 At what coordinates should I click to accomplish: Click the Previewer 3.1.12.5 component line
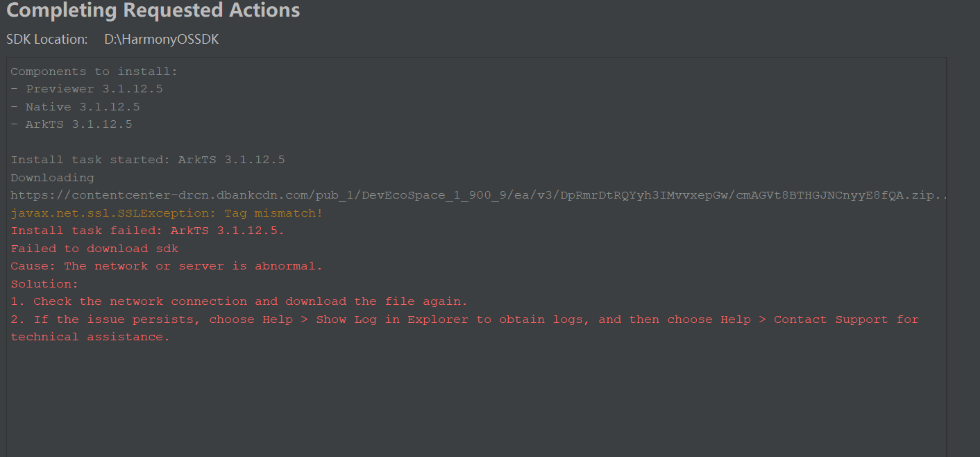[x=87, y=89]
